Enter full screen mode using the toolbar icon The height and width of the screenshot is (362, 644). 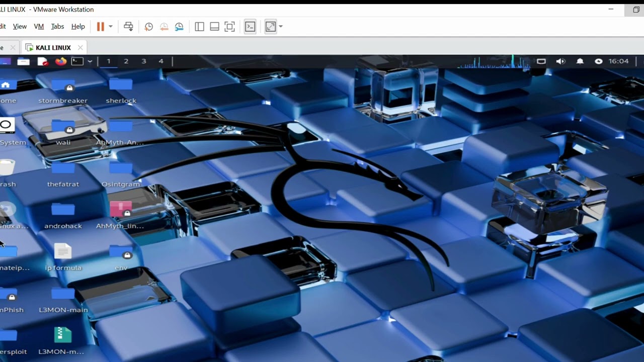coord(229,27)
